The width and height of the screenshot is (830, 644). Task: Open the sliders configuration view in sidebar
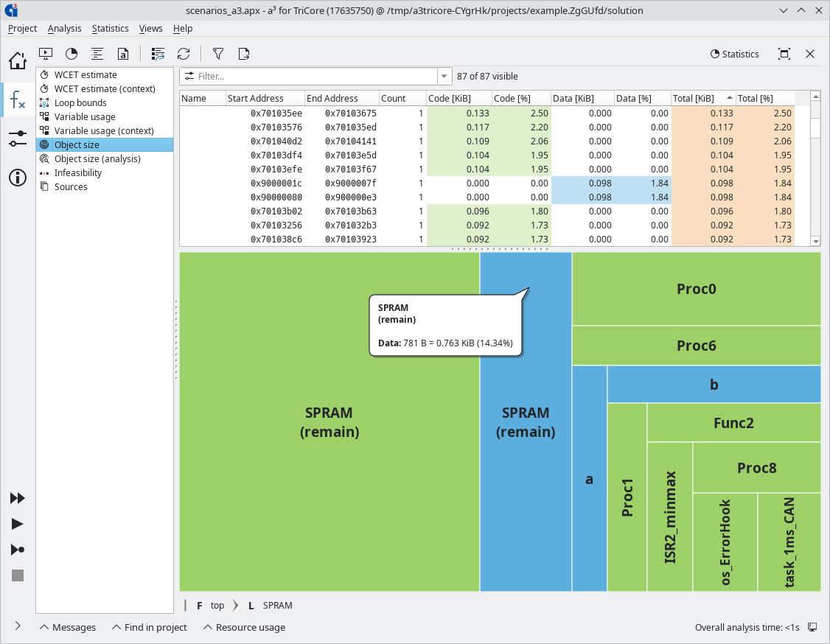[x=18, y=139]
